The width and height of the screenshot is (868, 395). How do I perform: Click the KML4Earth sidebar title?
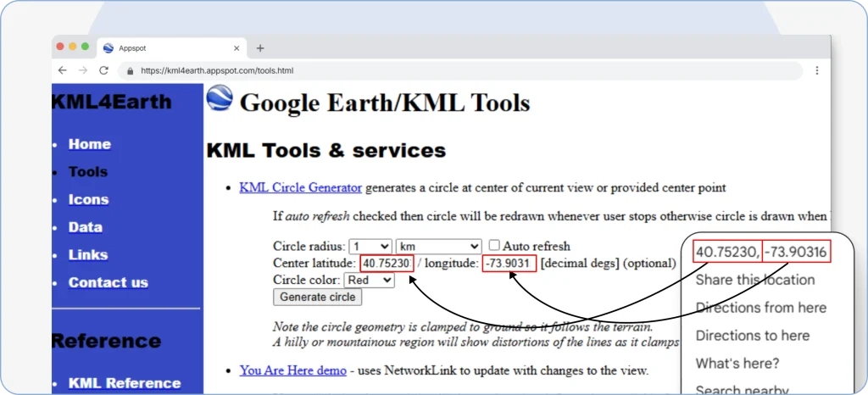[111, 103]
